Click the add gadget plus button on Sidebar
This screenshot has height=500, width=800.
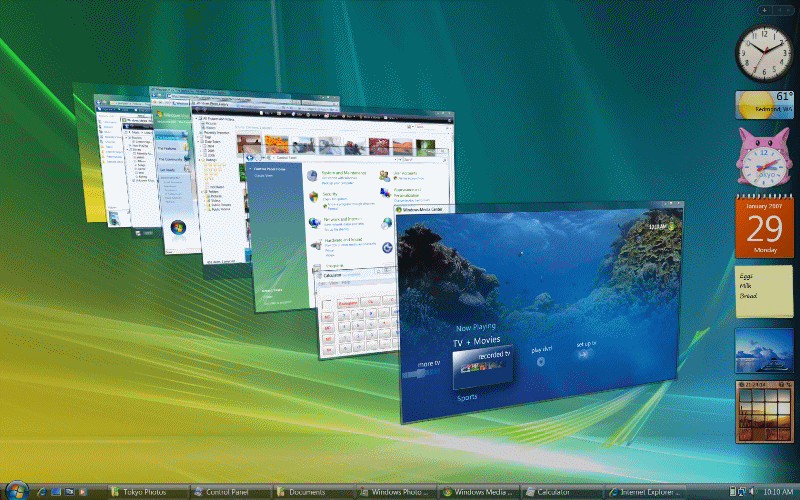pyautogui.click(x=765, y=8)
